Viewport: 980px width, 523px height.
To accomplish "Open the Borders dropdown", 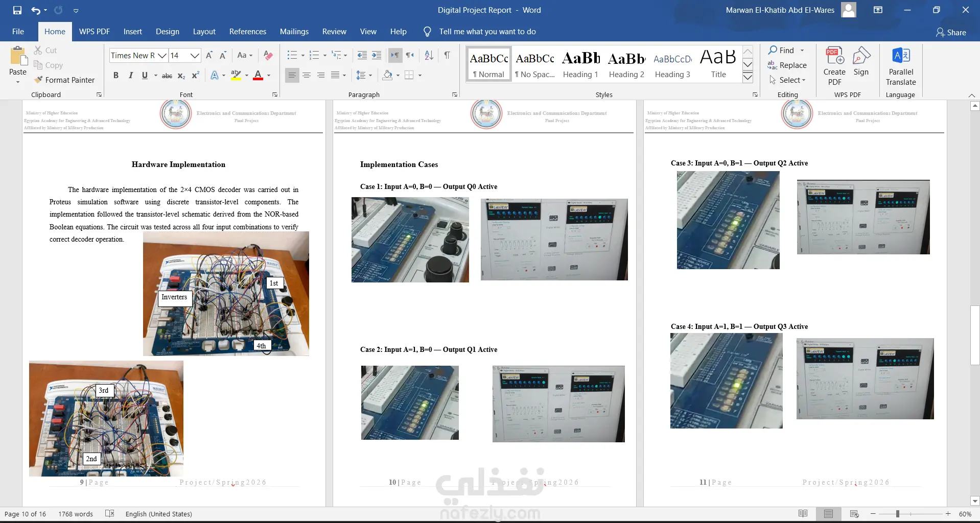I will pyautogui.click(x=421, y=76).
